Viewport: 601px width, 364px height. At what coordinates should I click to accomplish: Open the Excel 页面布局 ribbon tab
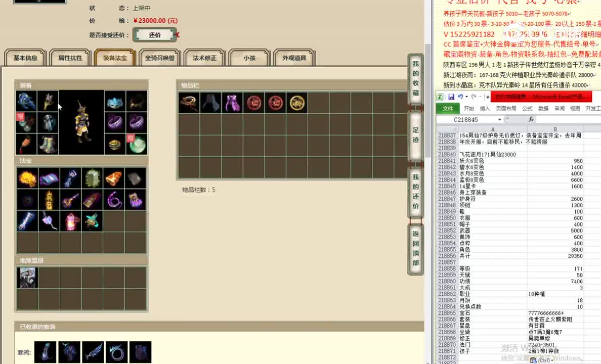[506, 108]
